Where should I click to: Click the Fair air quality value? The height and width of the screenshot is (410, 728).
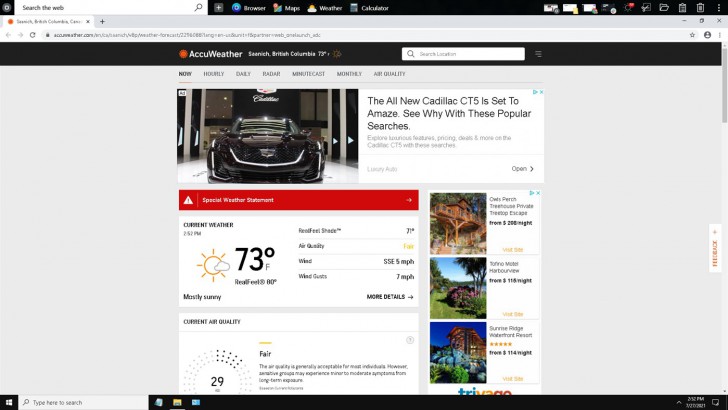pos(408,246)
